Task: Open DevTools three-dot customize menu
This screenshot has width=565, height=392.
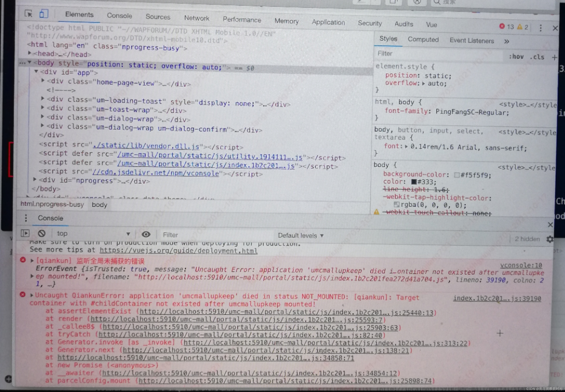Action: click(x=540, y=28)
